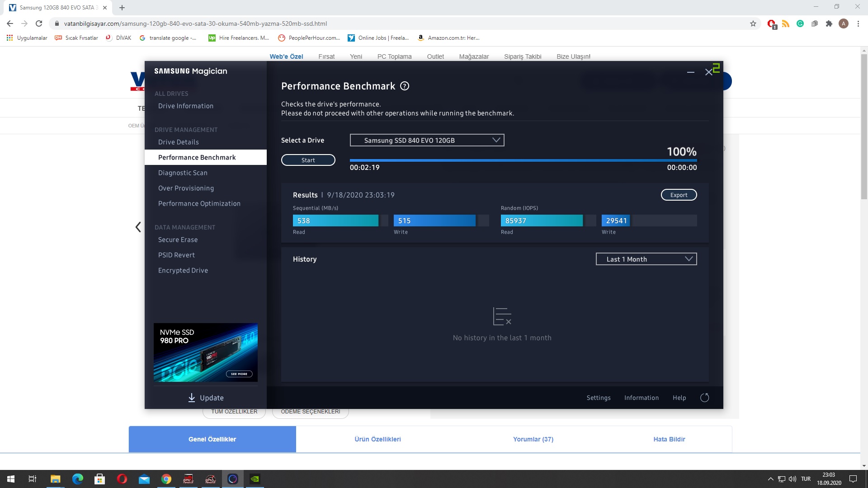
Task: Open Magician Settings
Action: [599, 398]
